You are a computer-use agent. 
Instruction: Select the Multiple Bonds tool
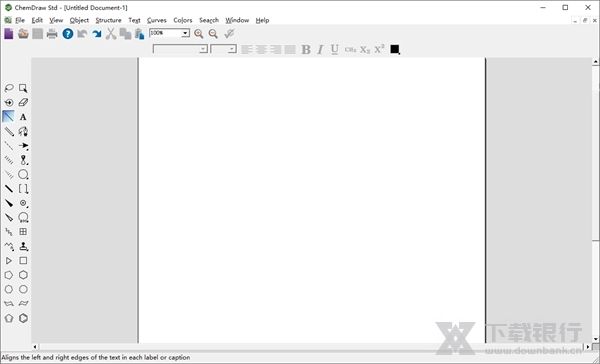coord(9,132)
